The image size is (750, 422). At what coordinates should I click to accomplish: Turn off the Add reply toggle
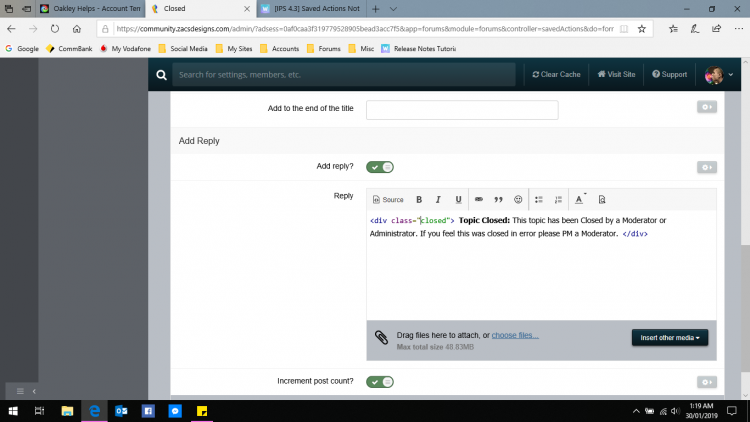(380, 167)
